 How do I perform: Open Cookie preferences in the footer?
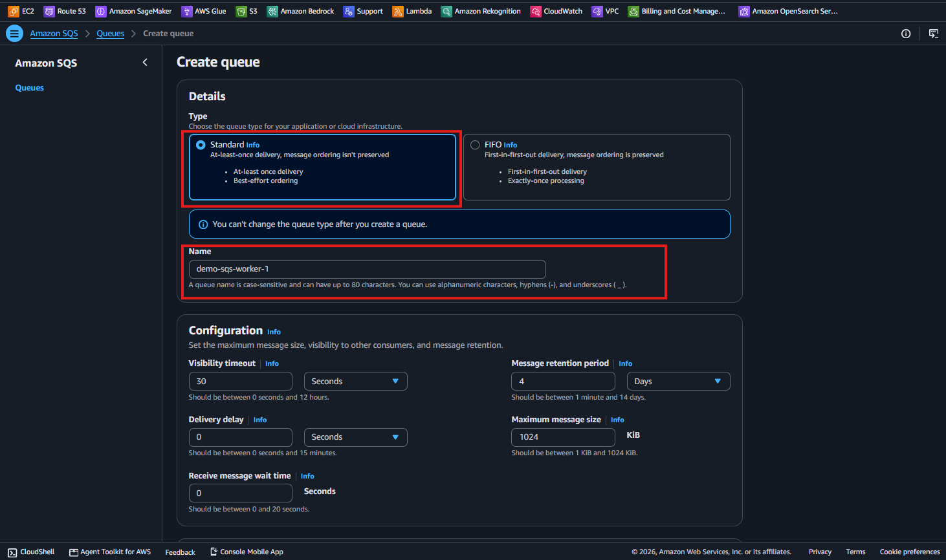click(x=910, y=552)
